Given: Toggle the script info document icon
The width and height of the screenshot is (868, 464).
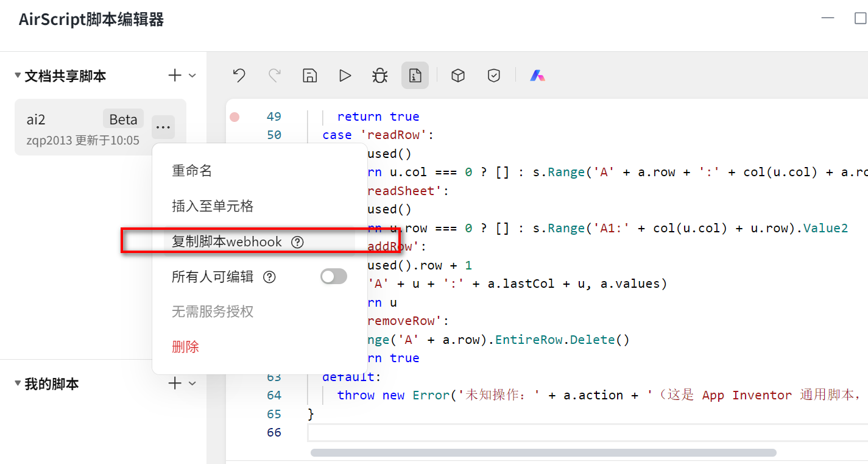Looking at the screenshot, I should pos(415,76).
